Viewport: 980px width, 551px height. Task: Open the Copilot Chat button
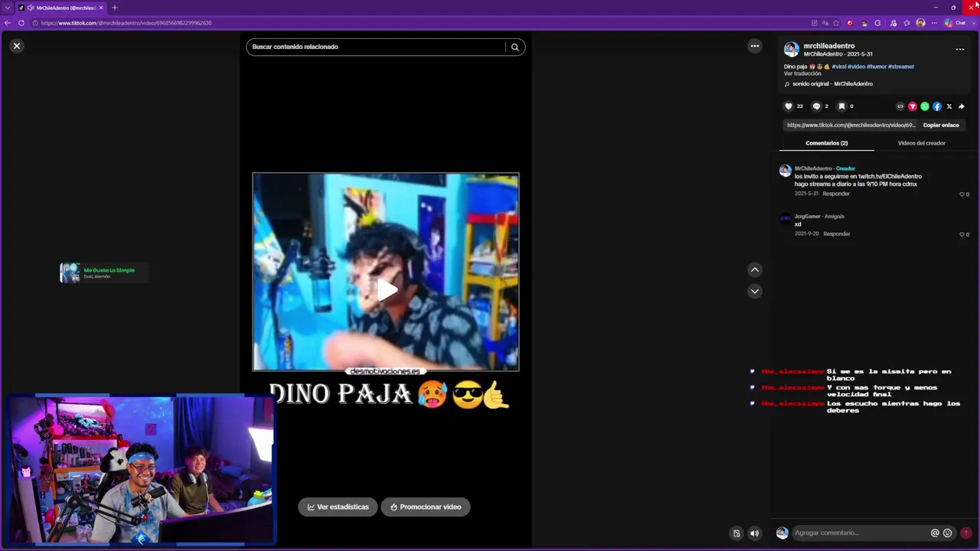pyautogui.click(x=955, y=23)
